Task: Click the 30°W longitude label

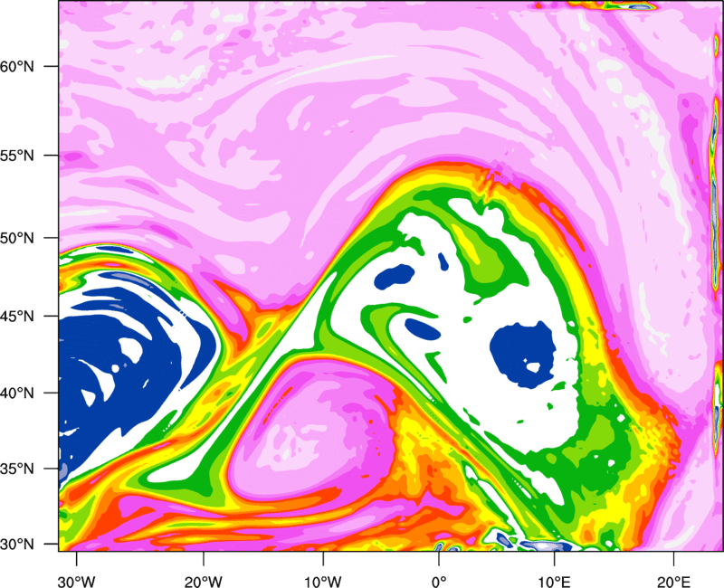Action: (77, 582)
